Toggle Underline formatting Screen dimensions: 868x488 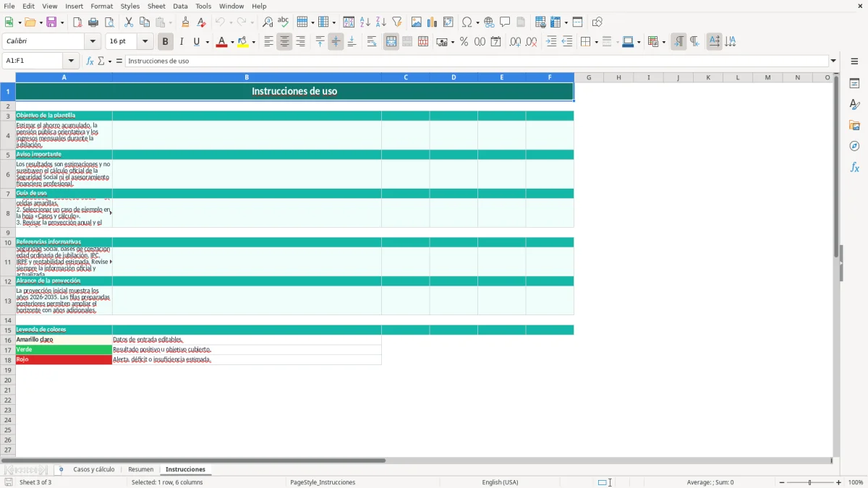196,42
